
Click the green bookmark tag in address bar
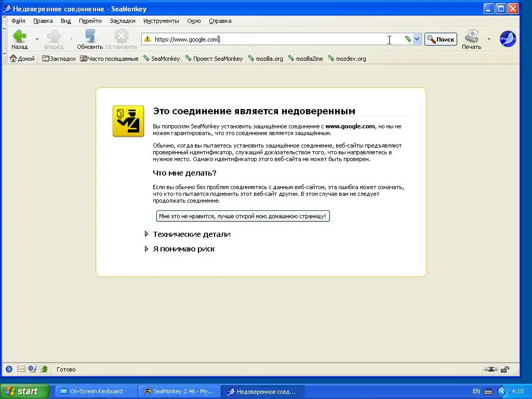click(x=408, y=39)
